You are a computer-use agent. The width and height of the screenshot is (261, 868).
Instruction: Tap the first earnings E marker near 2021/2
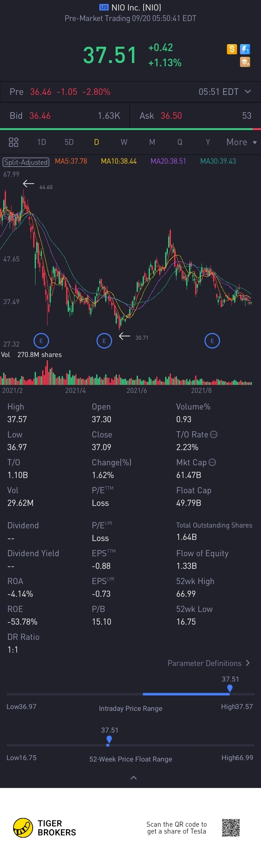41,341
